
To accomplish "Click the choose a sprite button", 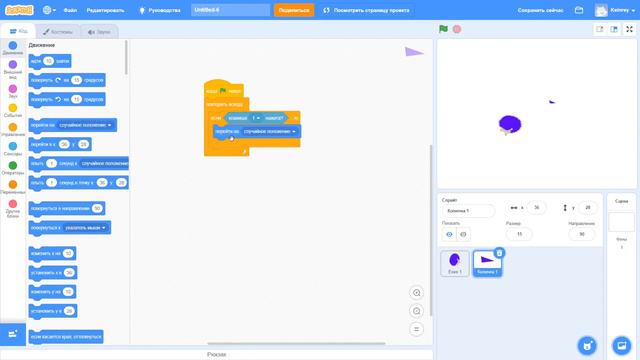I will 587,346.
